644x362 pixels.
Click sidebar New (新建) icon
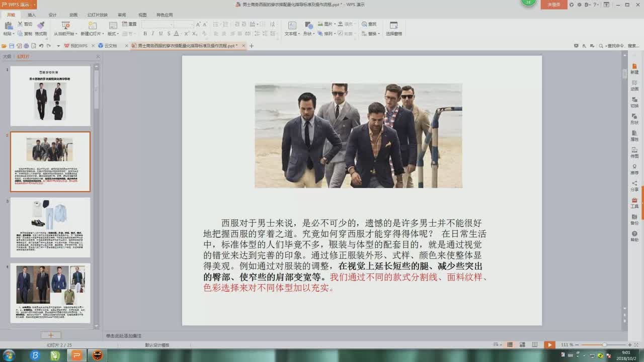(634, 68)
